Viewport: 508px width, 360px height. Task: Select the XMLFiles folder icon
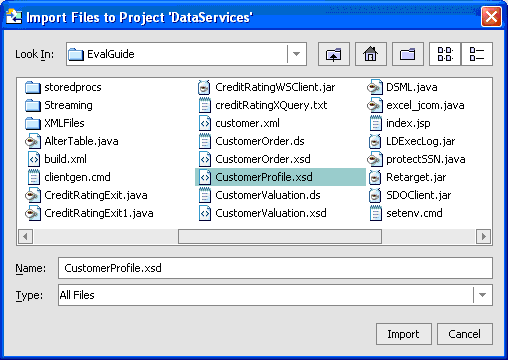(33, 123)
